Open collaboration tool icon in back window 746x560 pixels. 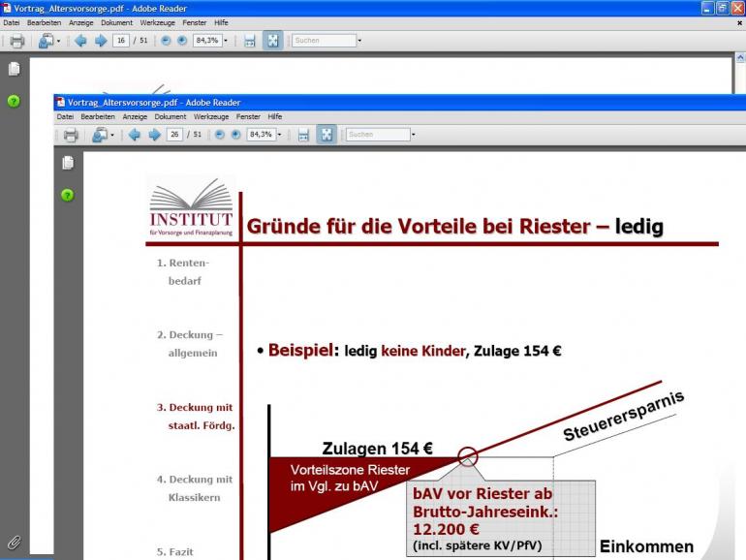(47, 41)
